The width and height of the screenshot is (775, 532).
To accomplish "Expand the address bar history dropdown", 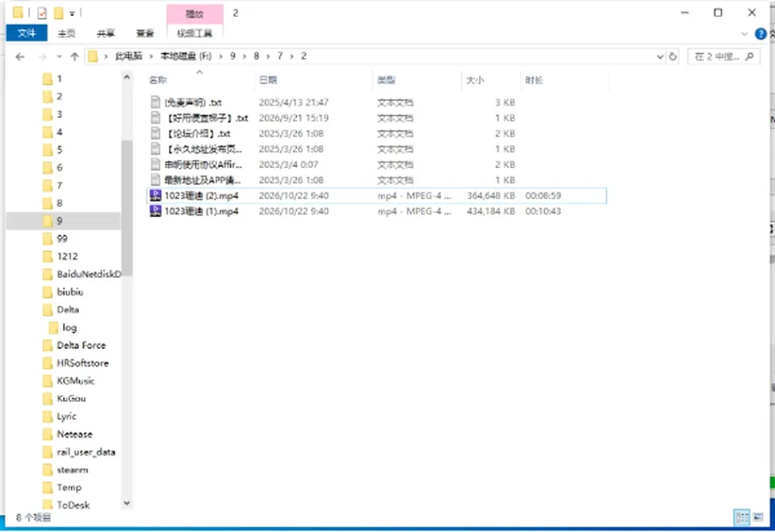I will (x=660, y=57).
